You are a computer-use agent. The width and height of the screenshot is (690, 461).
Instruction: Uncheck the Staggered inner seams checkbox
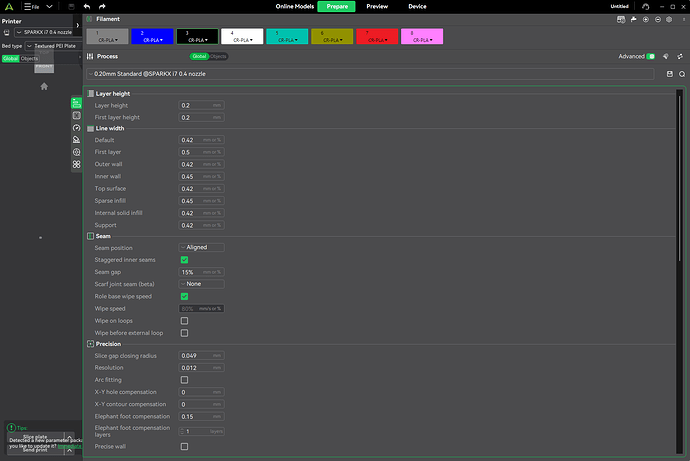184,260
